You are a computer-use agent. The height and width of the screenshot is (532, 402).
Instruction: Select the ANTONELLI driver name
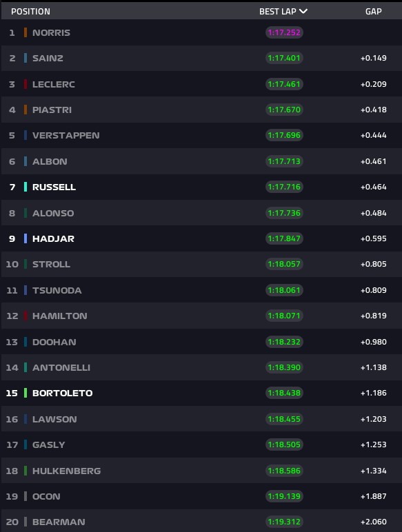61,367
